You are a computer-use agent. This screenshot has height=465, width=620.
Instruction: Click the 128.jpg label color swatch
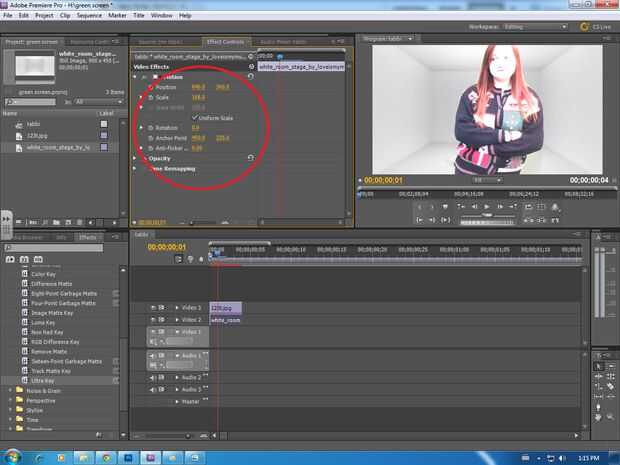coord(104,136)
